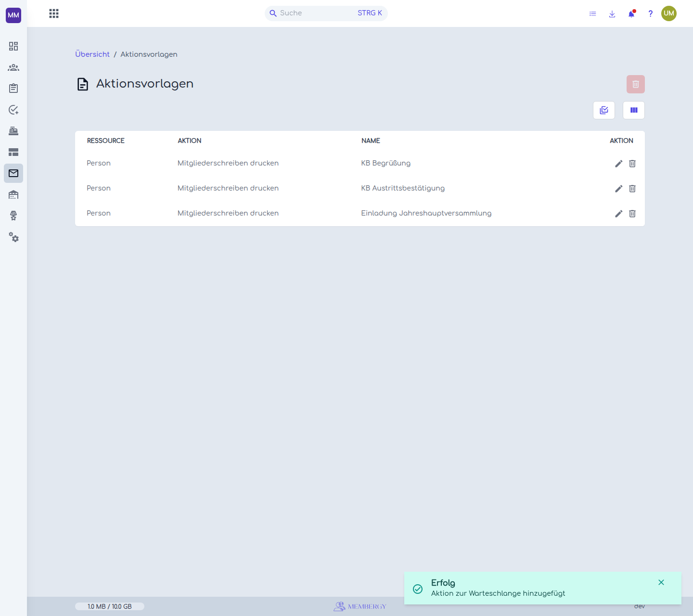Focus the Suche search field

pos(326,13)
